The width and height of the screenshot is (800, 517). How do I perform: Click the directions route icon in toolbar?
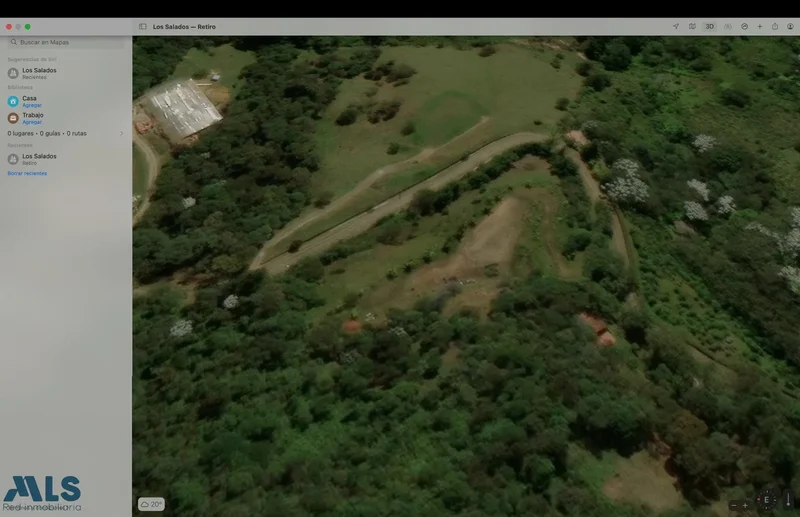(744, 27)
